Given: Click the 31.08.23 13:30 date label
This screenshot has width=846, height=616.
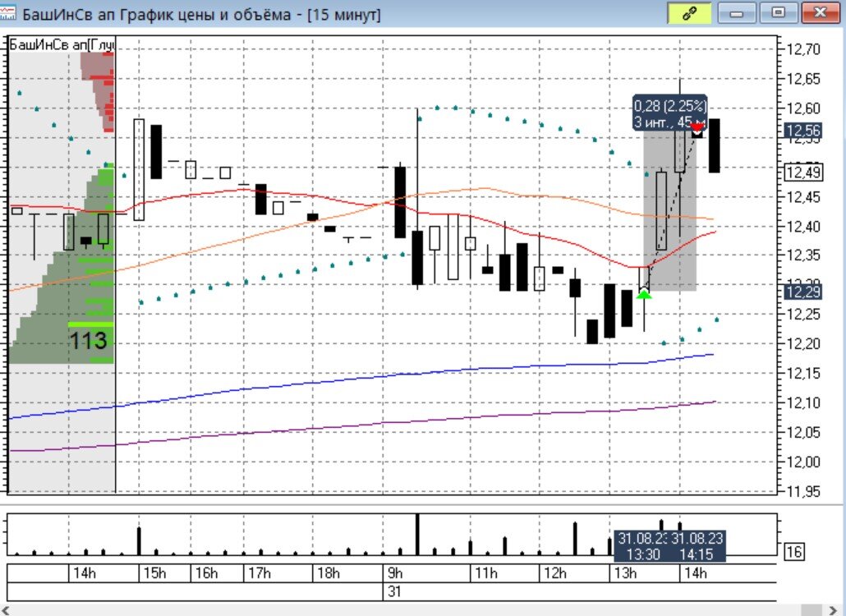Looking at the screenshot, I should (641, 546).
